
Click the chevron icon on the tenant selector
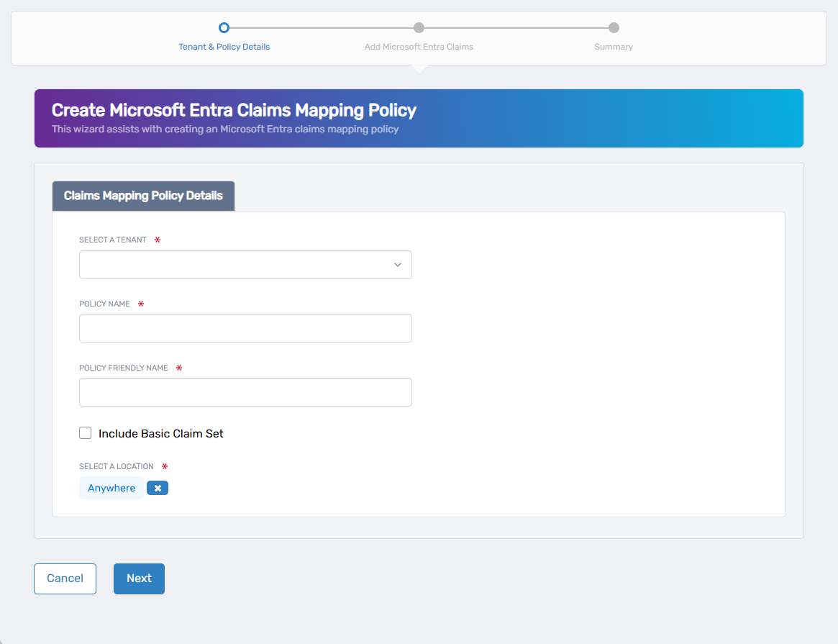point(397,265)
